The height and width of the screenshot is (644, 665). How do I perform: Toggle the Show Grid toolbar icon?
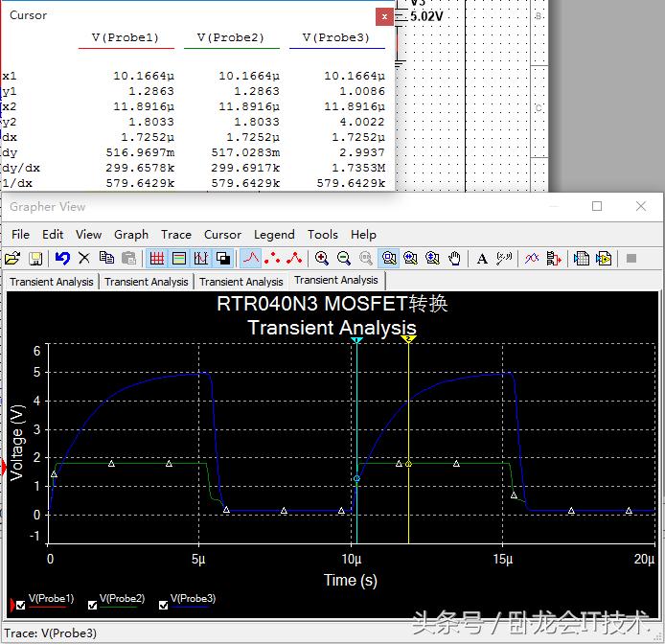tap(156, 258)
